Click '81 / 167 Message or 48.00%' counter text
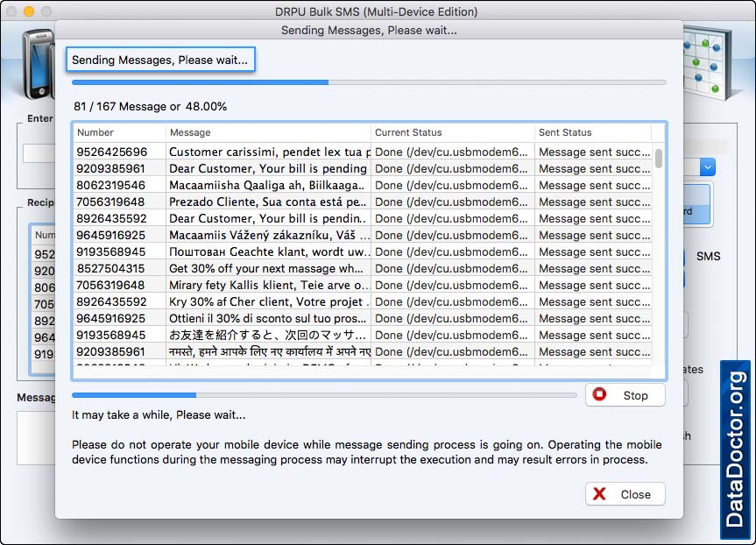756x545 pixels. [150, 106]
